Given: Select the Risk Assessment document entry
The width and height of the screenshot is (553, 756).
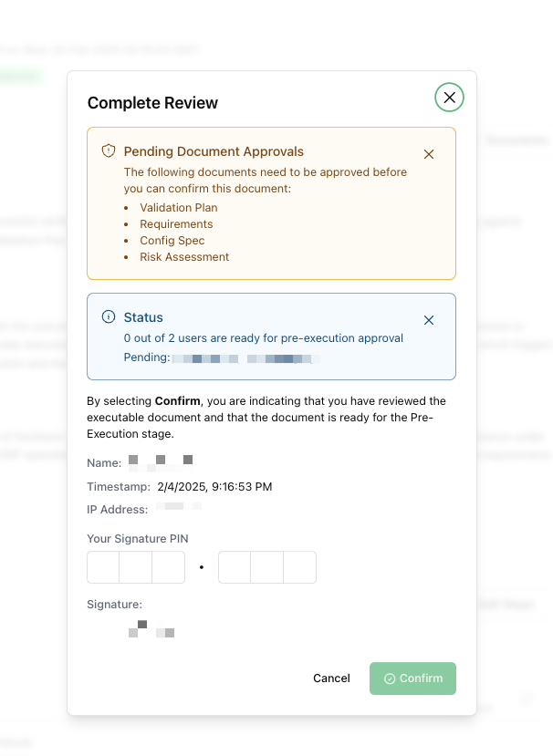Looking at the screenshot, I should pyautogui.click(x=184, y=257).
